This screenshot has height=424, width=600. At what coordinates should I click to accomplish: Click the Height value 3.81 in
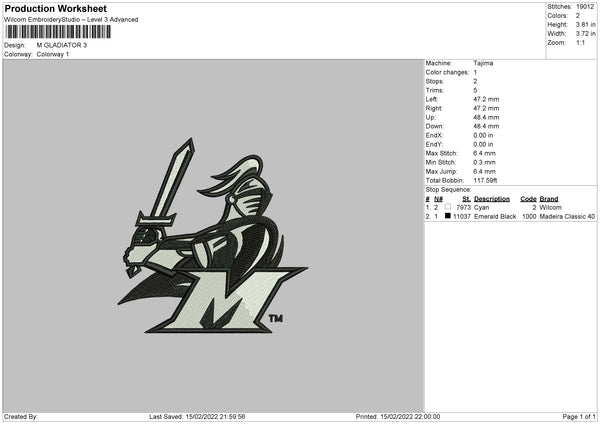585,24
